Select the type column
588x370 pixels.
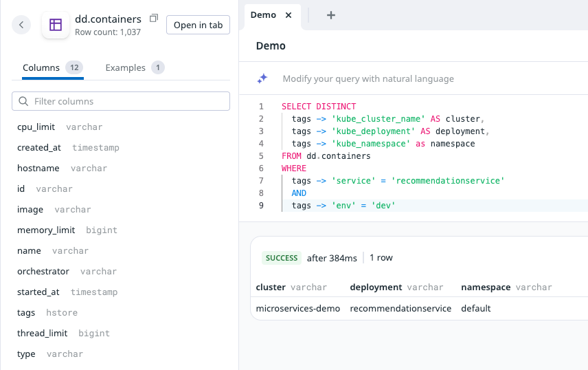(x=26, y=354)
